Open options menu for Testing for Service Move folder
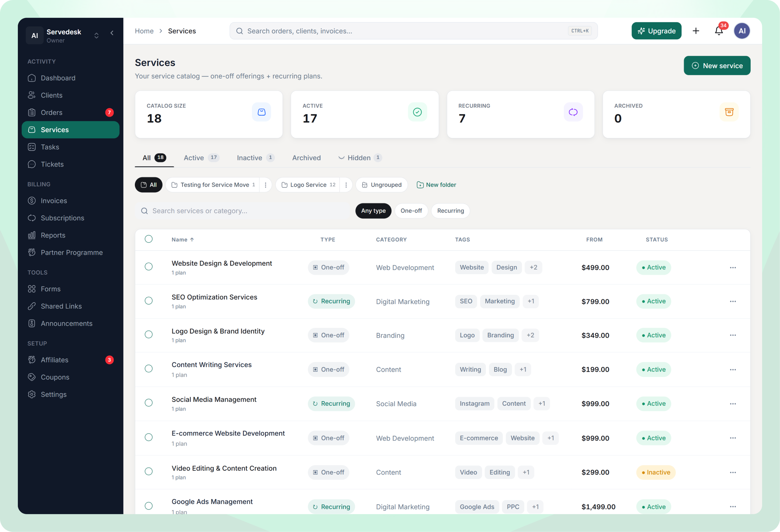780x532 pixels. point(265,185)
